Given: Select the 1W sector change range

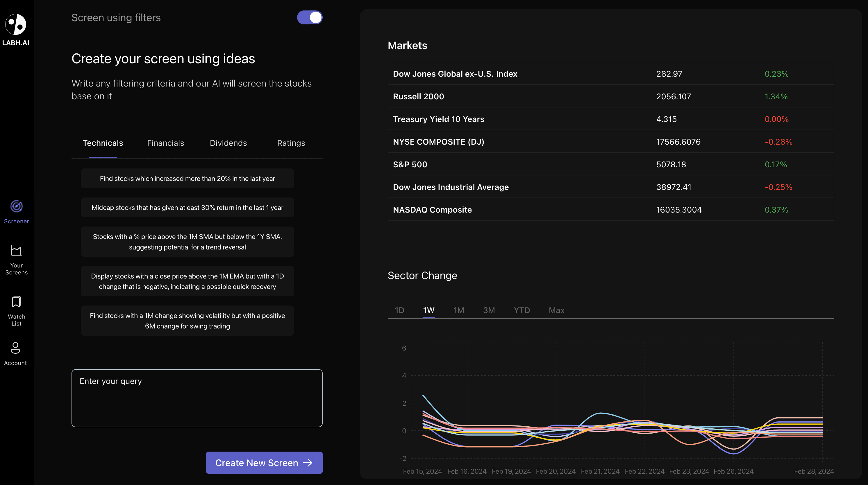Looking at the screenshot, I should [x=428, y=310].
